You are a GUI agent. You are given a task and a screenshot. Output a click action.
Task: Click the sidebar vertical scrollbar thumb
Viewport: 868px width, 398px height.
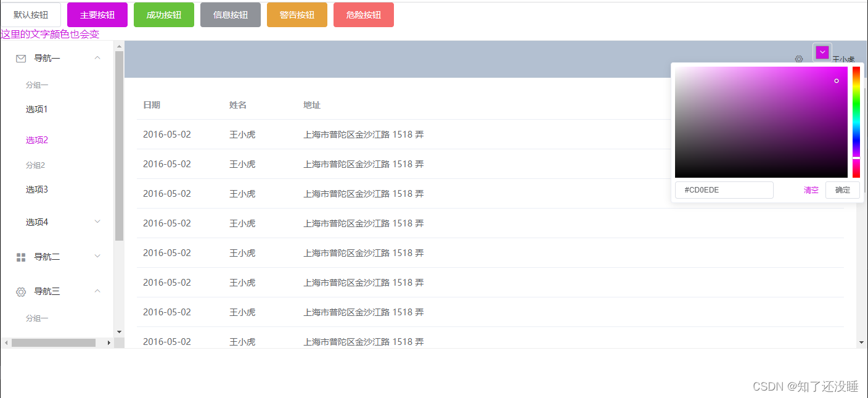click(119, 146)
